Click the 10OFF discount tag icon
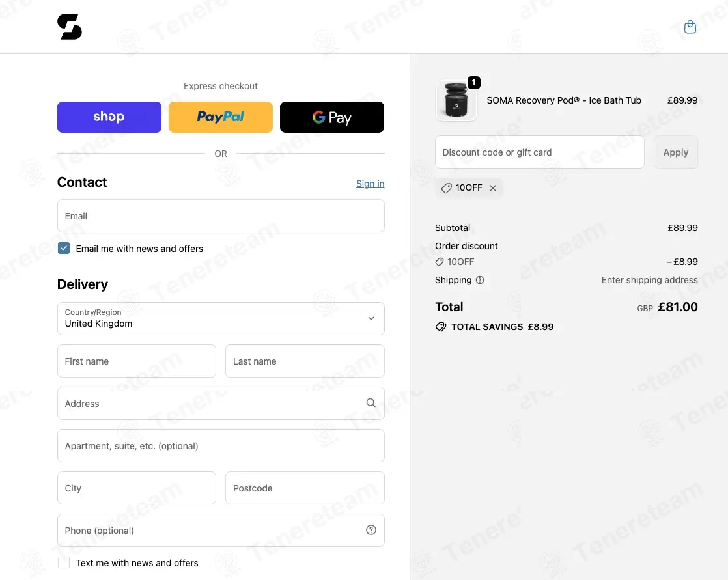 click(x=446, y=188)
